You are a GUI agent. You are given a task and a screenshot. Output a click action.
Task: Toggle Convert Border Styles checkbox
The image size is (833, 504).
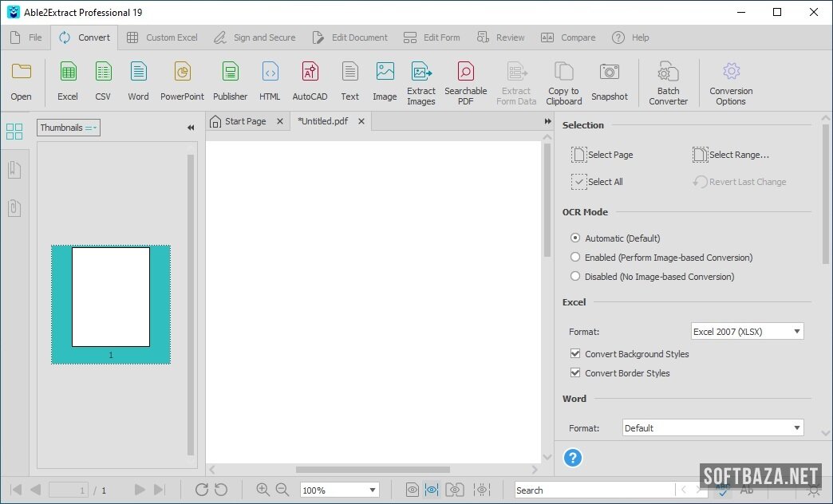575,373
